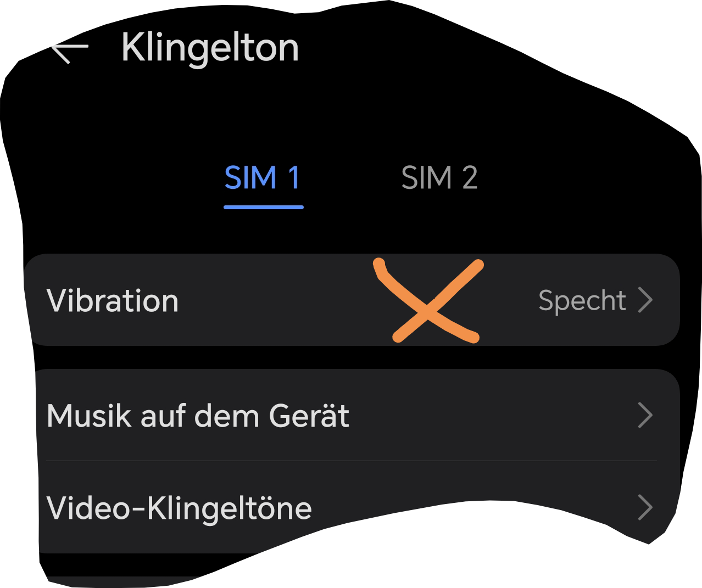Switch to the SIM 1 tab
This screenshot has height=588, width=702.
point(263,178)
